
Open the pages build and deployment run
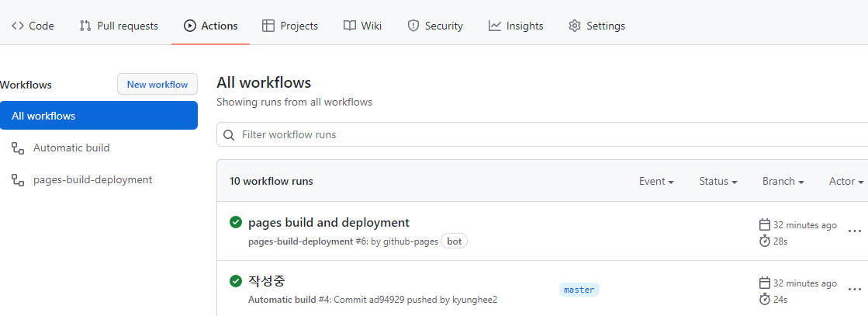coord(329,223)
